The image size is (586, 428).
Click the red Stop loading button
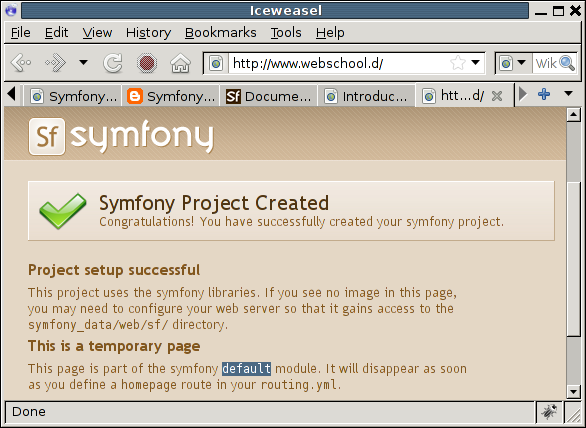coord(146,63)
